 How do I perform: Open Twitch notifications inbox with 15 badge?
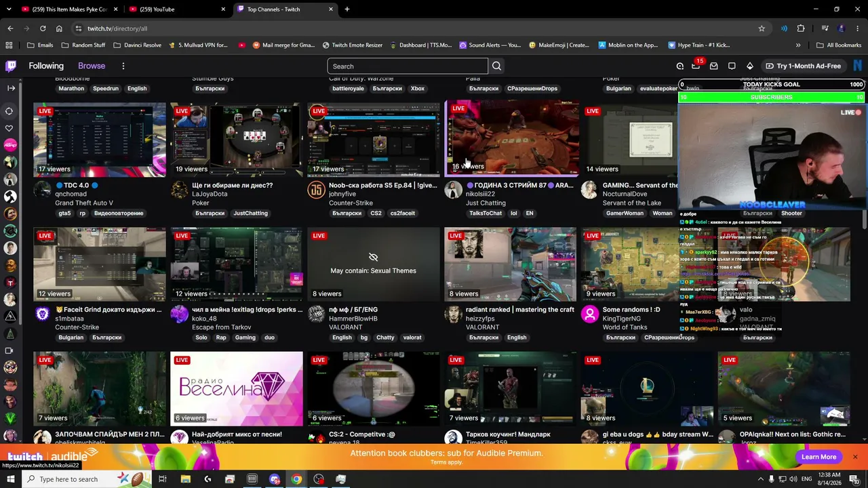click(696, 66)
